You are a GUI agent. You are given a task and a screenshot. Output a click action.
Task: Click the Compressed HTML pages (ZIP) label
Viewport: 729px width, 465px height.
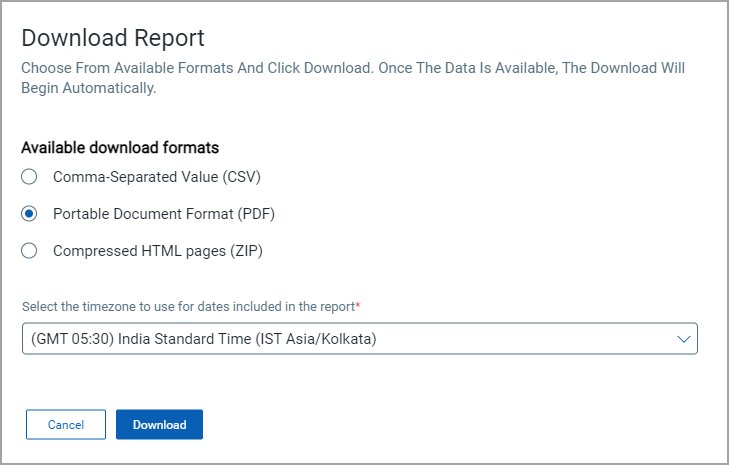click(x=158, y=251)
